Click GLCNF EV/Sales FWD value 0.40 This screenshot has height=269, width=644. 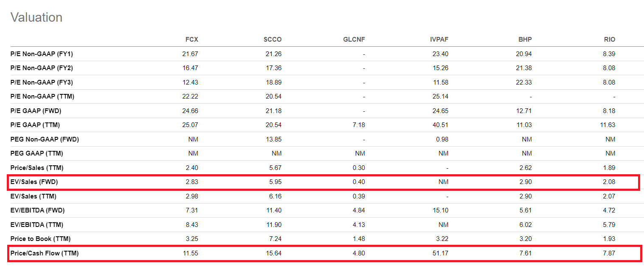click(x=359, y=182)
